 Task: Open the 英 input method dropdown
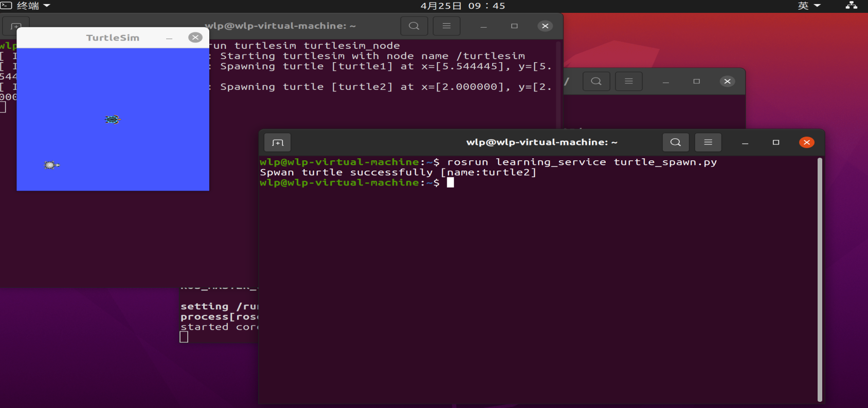tap(809, 6)
